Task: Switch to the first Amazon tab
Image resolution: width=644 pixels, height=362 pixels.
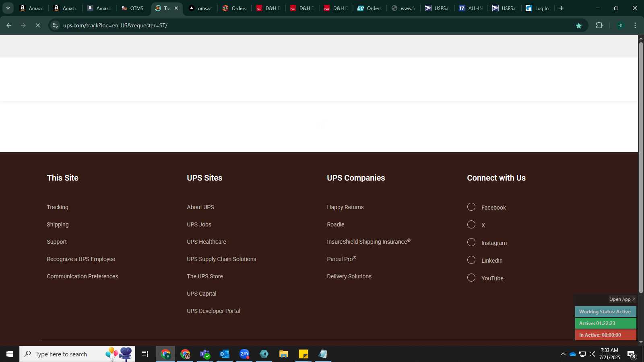Action: pos(32,8)
